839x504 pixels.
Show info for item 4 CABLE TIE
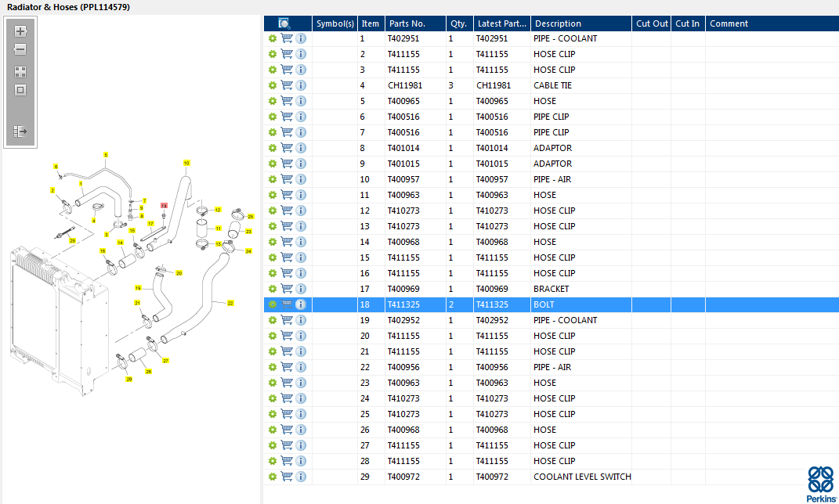pyautogui.click(x=302, y=85)
